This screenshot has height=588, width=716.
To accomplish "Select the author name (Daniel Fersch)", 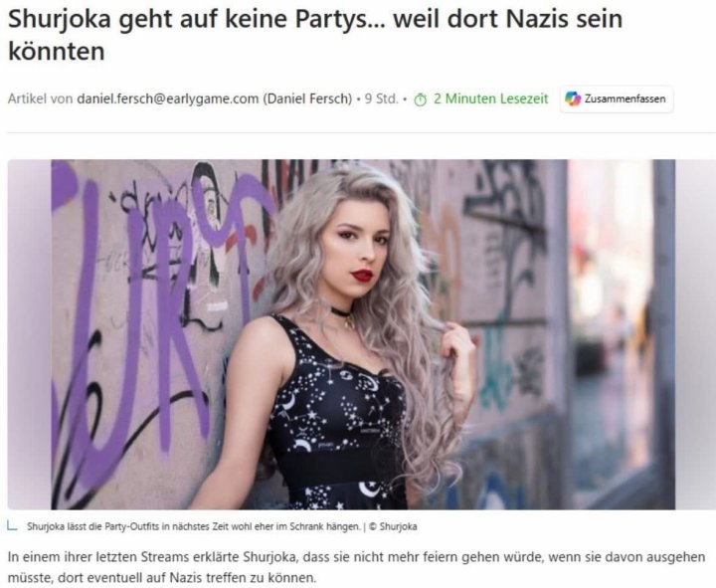I will (307, 98).
